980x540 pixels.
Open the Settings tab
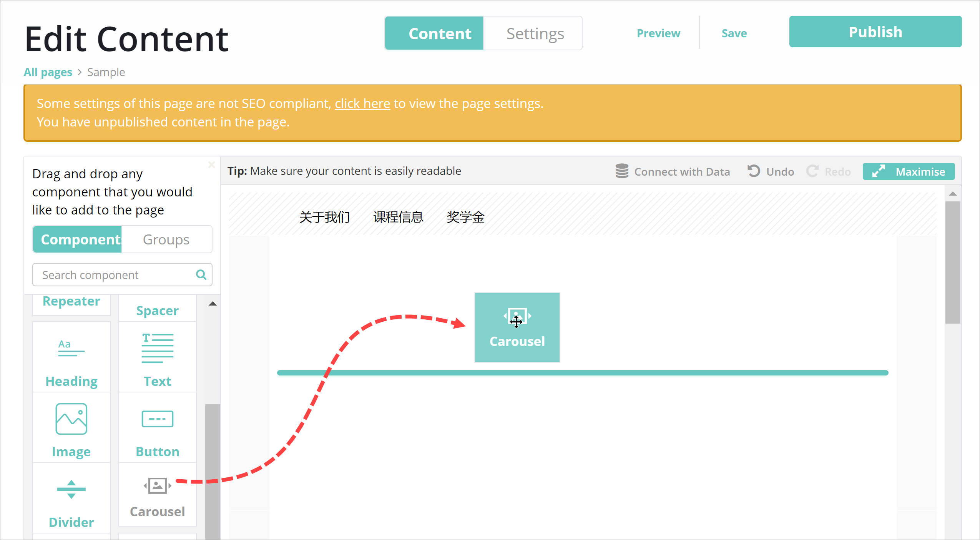(535, 33)
